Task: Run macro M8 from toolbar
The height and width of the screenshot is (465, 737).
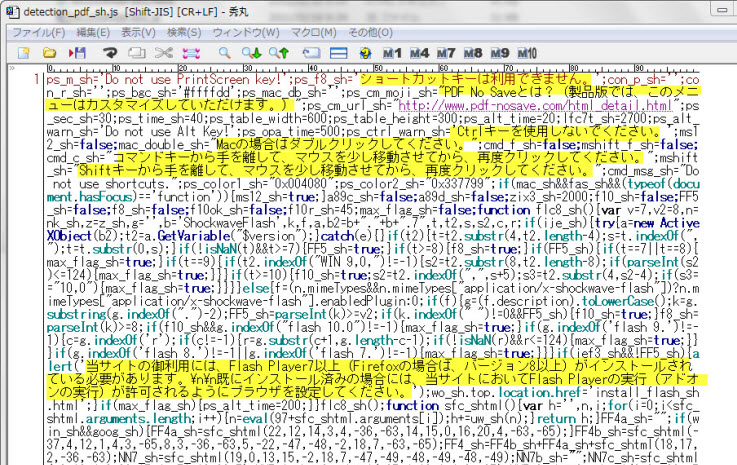Action: coord(473,53)
